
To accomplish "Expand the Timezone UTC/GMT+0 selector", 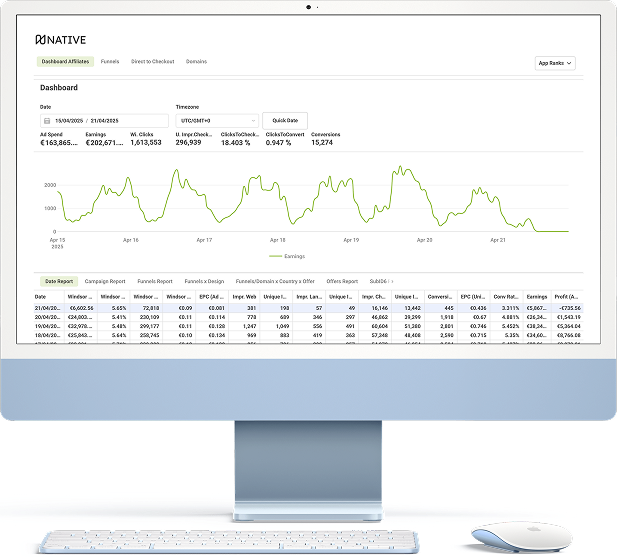I will (216, 120).
